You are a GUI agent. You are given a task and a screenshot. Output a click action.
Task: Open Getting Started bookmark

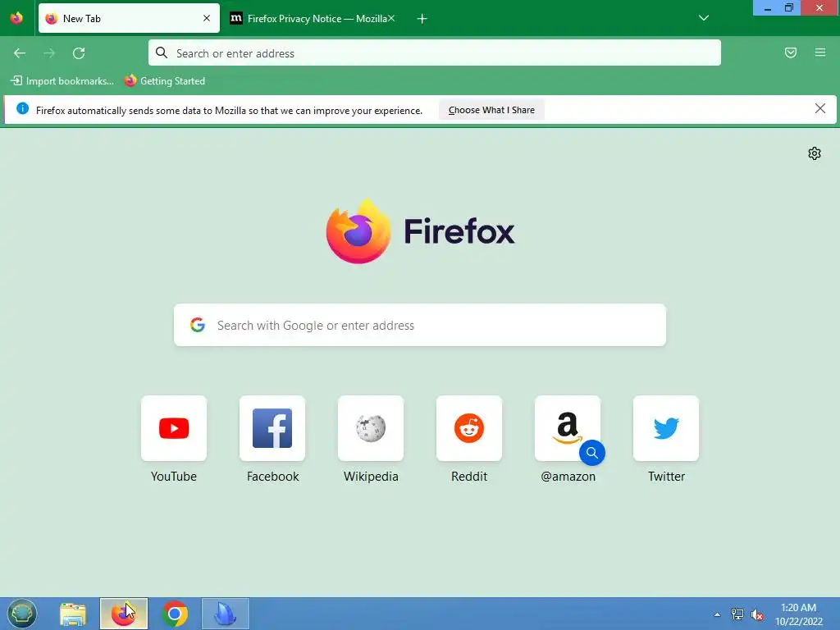pos(165,81)
